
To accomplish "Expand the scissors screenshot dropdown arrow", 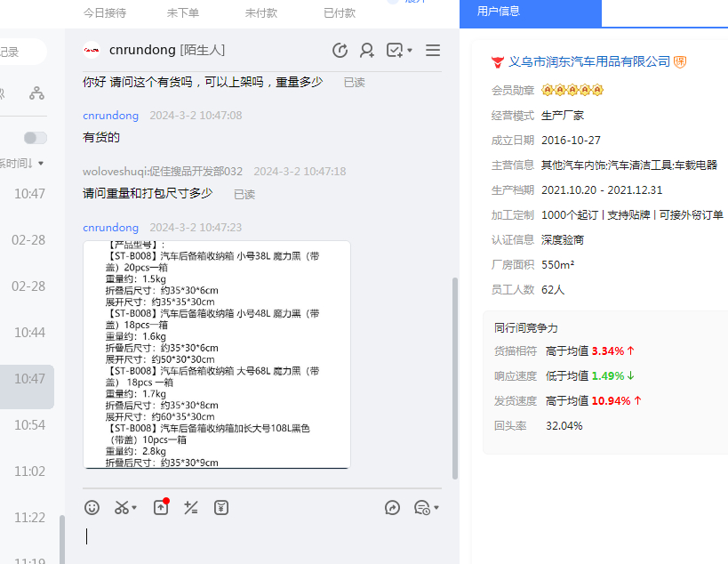I will [x=134, y=508].
